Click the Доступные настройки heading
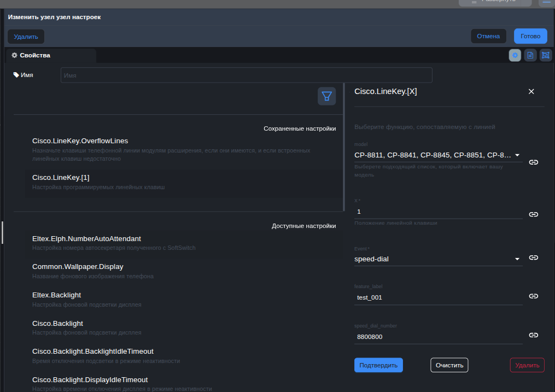 [x=303, y=226]
